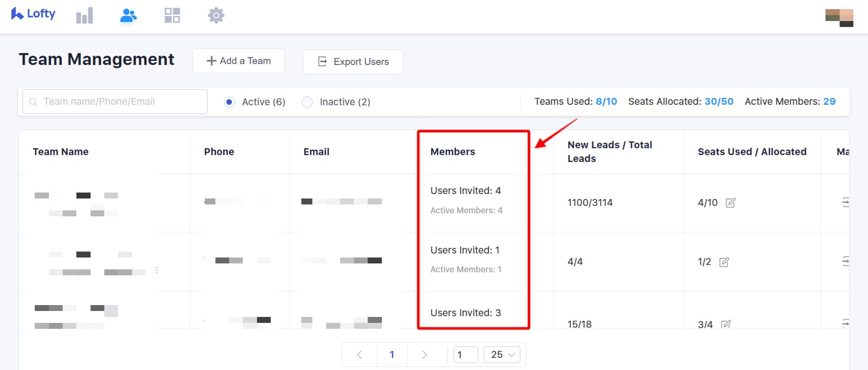The height and width of the screenshot is (370, 868).
Task: Select the Active (6) radio button
Action: [x=230, y=102]
